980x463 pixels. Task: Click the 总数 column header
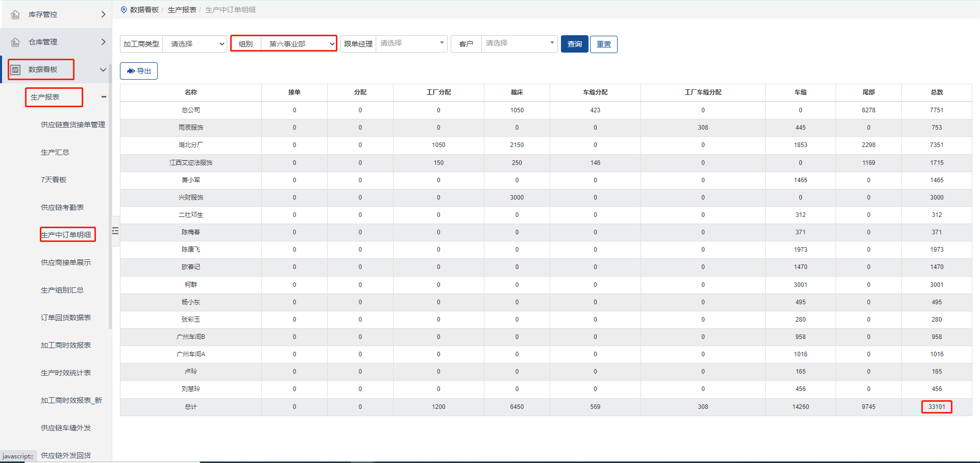click(936, 92)
